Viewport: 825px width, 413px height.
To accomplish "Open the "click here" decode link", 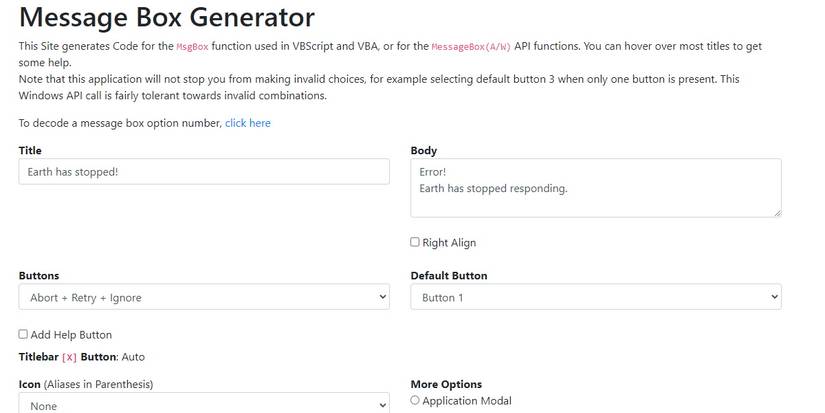I will pos(247,123).
